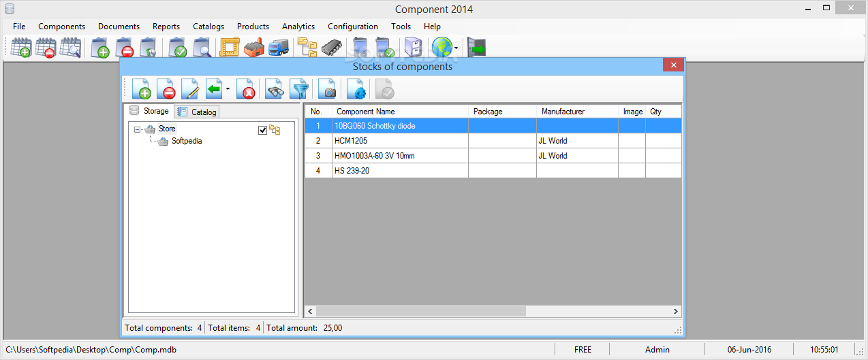
Task: Select the HMO1003A-60 3V 10mm row
Action: 493,156
